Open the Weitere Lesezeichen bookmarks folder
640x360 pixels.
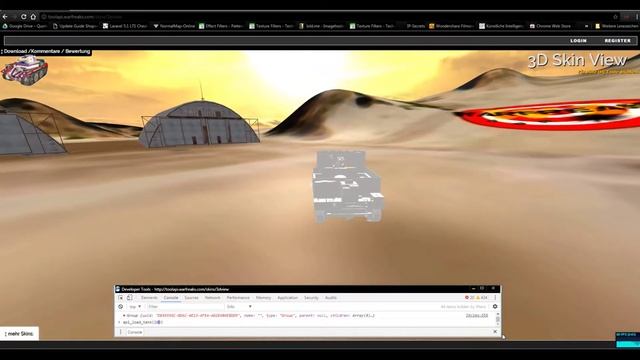click(x=617, y=26)
